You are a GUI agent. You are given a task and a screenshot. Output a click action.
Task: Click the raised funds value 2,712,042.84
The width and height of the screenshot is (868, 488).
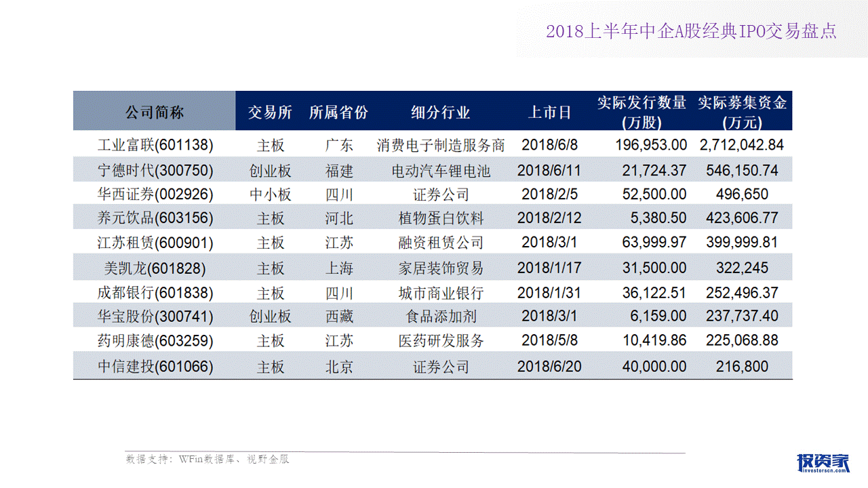[x=742, y=145]
